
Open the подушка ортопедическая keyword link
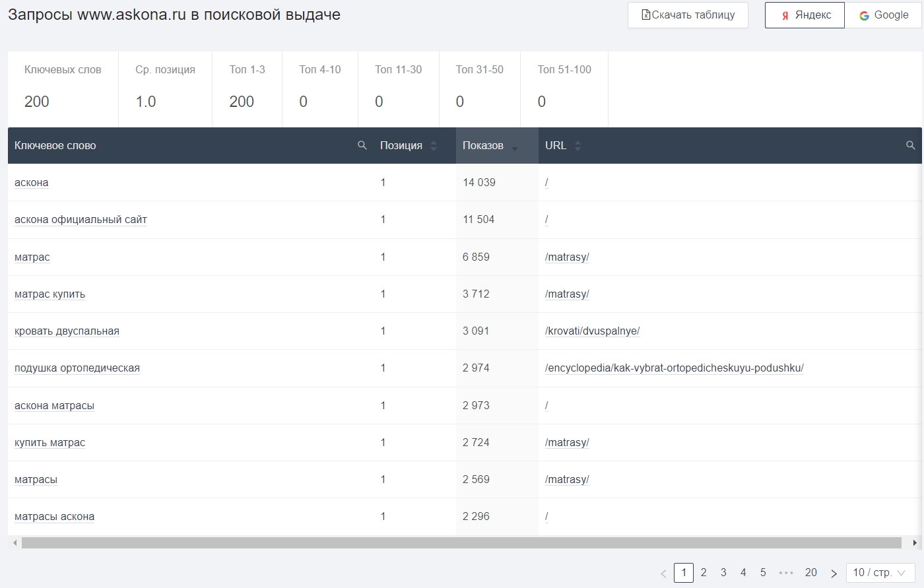coord(77,368)
